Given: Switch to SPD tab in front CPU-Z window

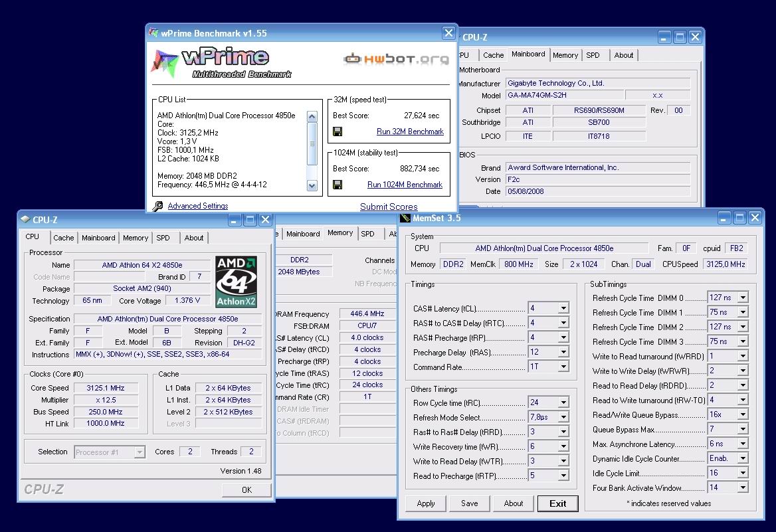Looking at the screenshot, I should 163,238.
